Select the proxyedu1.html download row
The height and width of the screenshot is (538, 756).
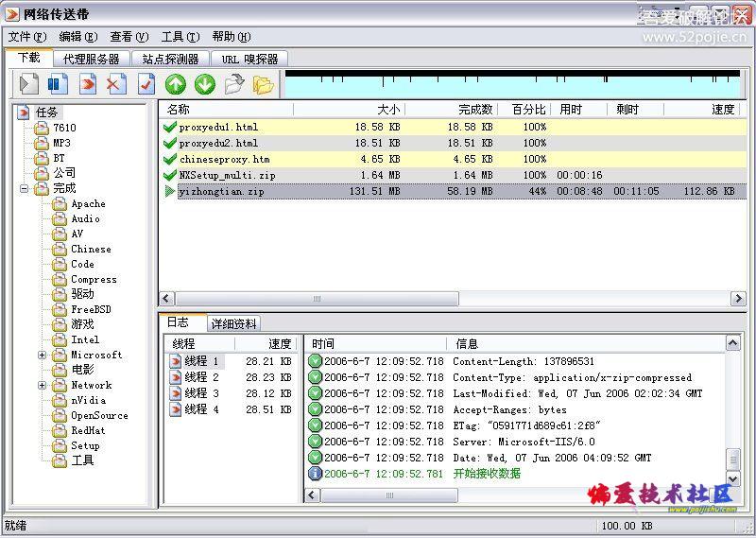pos(454,128)
